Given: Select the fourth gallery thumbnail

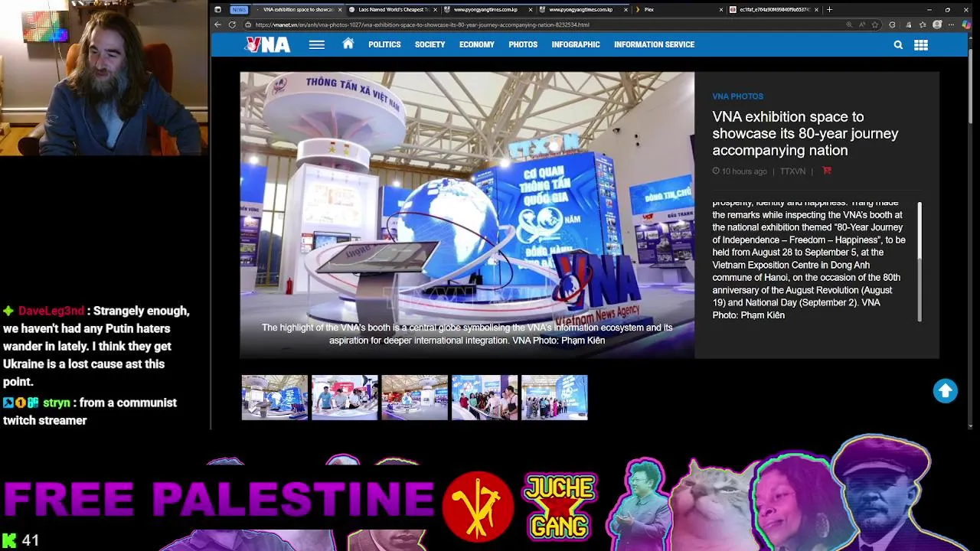Looking at the screenshot, I should tap(484, 397).
